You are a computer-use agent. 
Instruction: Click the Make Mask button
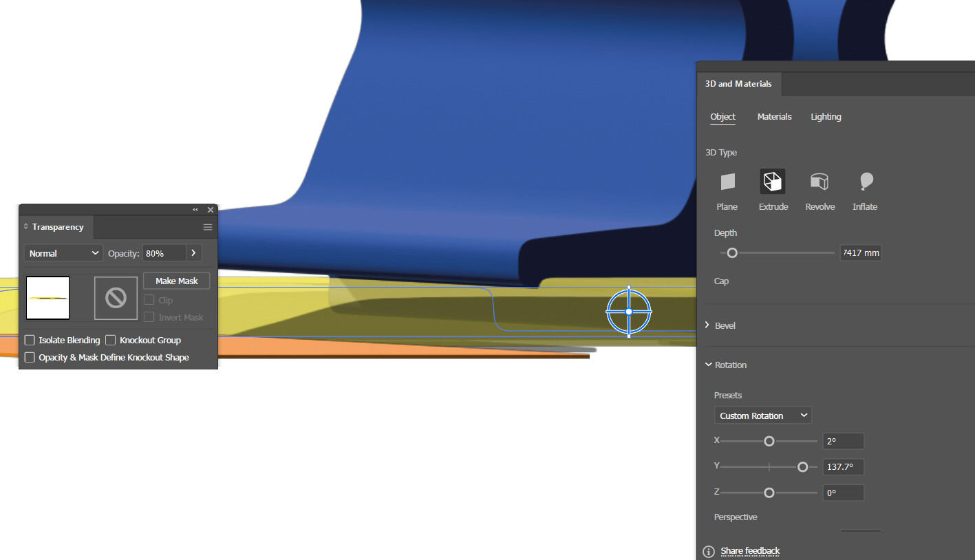[x=176, y=280]
